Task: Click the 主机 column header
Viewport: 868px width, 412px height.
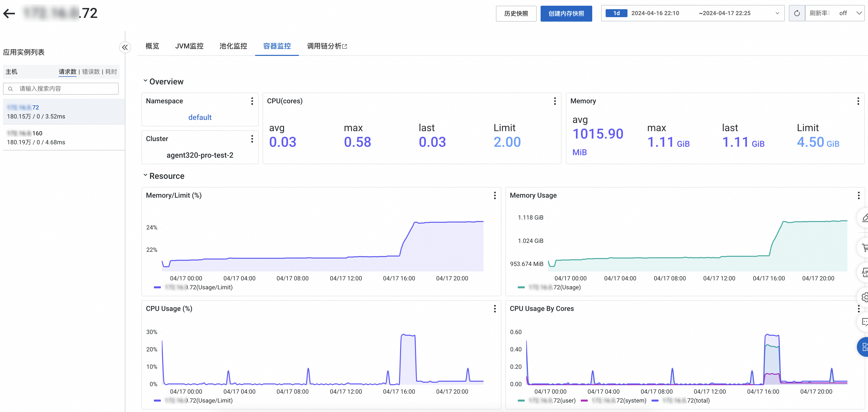Action: (x=11, y=72)
